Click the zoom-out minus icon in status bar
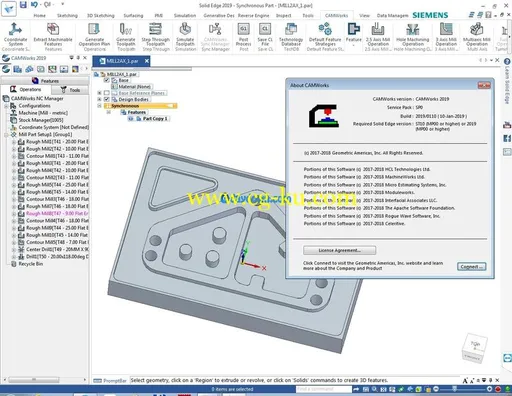512x396 pixels. 435,389
